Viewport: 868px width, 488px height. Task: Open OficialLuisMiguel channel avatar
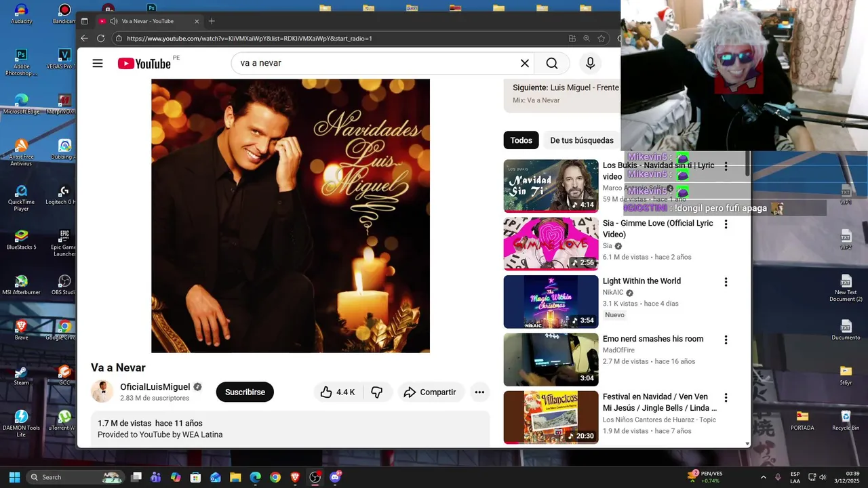[x=102, y=391]
